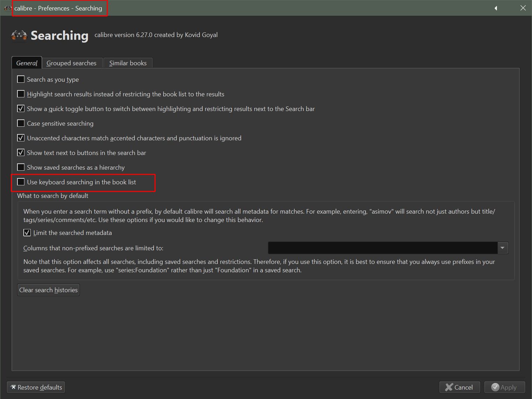Open the limited columns dropdown arrow
The height and width of the screenshot is (399, 532).
502,248
